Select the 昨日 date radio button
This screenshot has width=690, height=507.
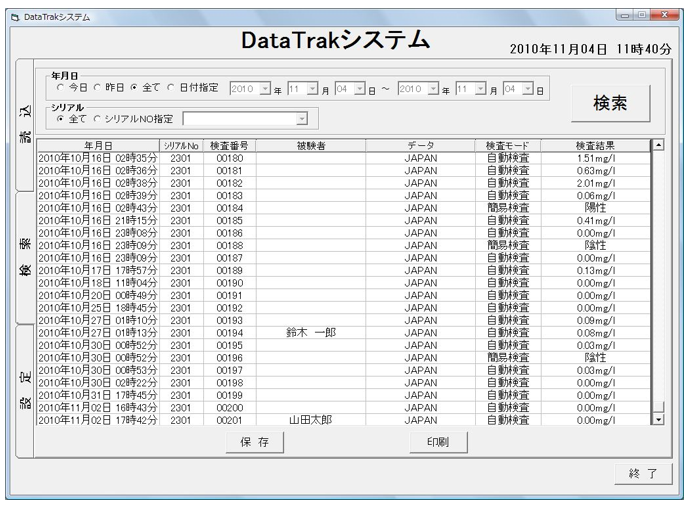coord(98,88)
